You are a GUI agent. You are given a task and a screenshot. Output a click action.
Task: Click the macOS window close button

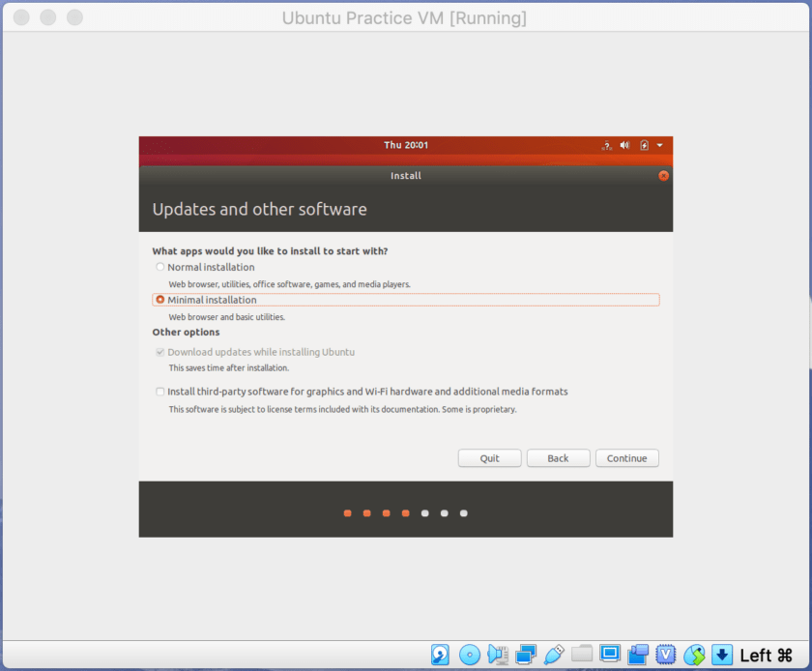21,17
